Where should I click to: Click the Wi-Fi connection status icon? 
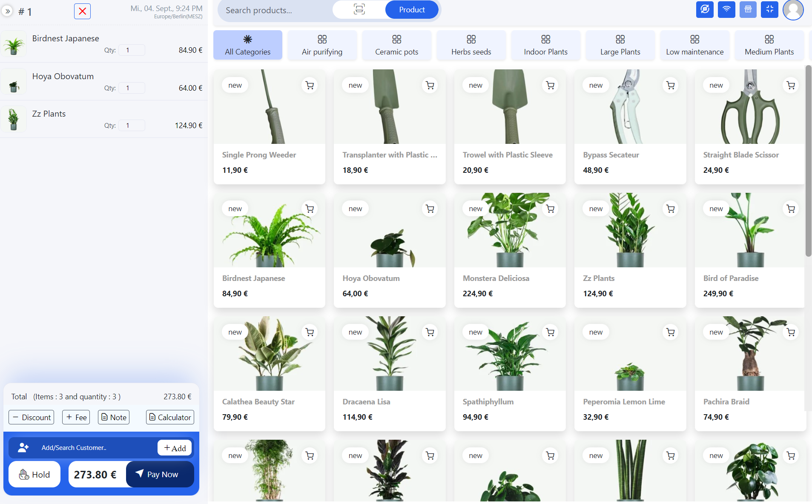[x=726, y=9]
